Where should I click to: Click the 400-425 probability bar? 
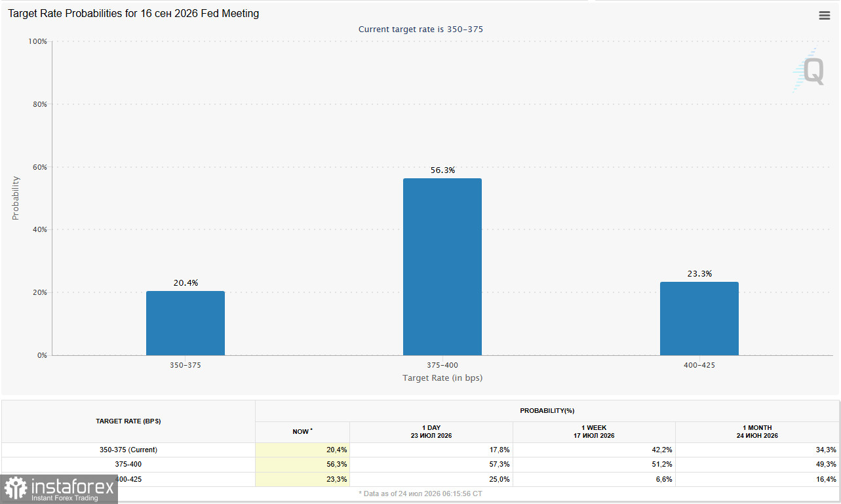[699, 319]
